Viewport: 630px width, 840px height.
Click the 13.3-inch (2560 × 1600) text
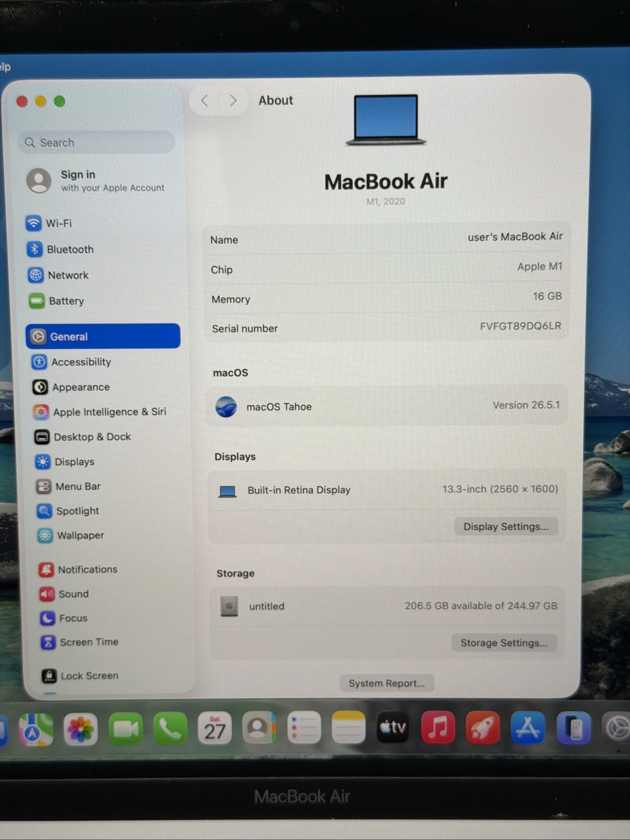pyautogui.click(x=500, y=489)
